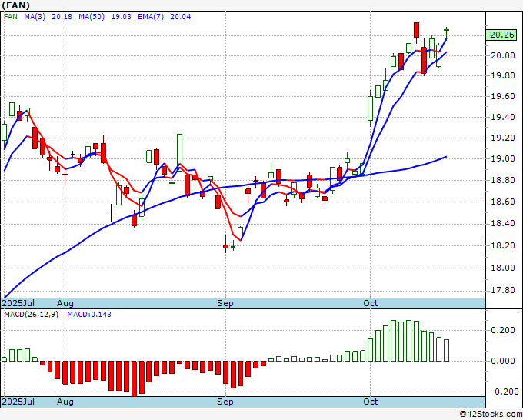Click the 18.40 price axis label
The width and height of the screenshot is (523, 420).
click(x=503, y=223)
